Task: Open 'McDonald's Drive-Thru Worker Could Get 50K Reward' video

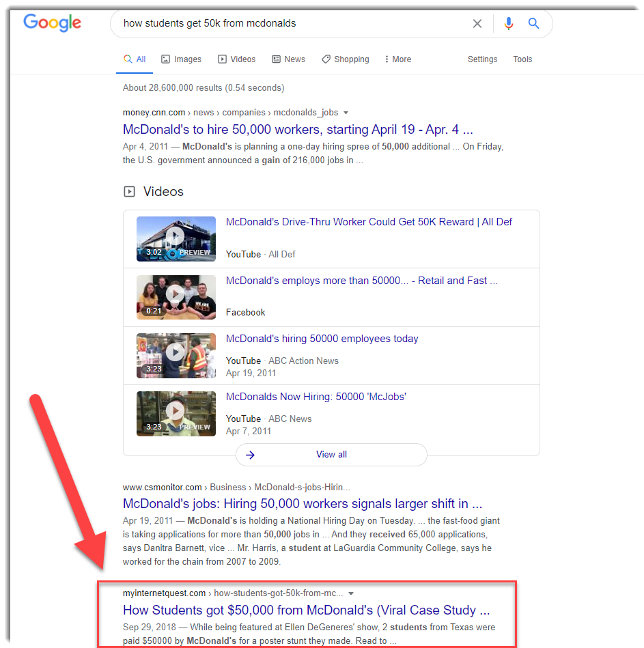Action: (x=369, y=222)
